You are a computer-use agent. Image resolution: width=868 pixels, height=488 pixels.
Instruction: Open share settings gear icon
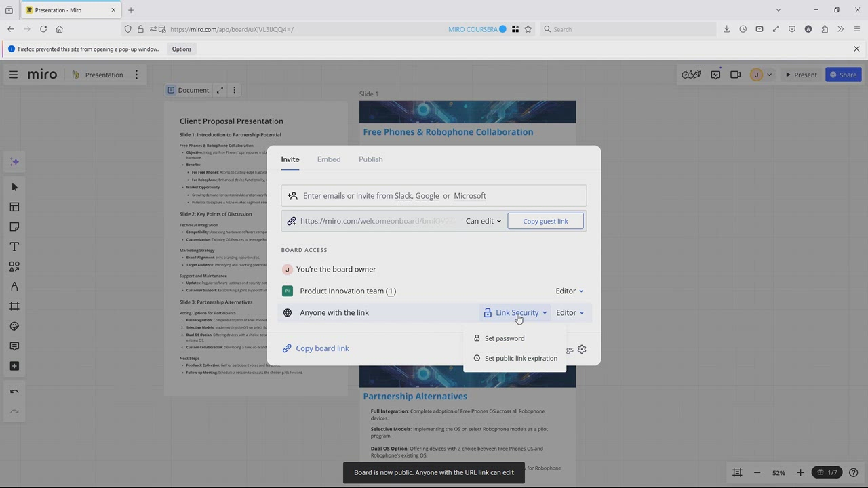[x=582, y=350]
